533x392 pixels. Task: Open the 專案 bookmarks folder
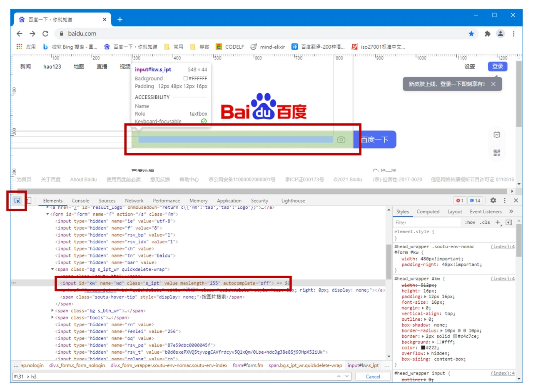pyautogui.click(x=199, y=47)
